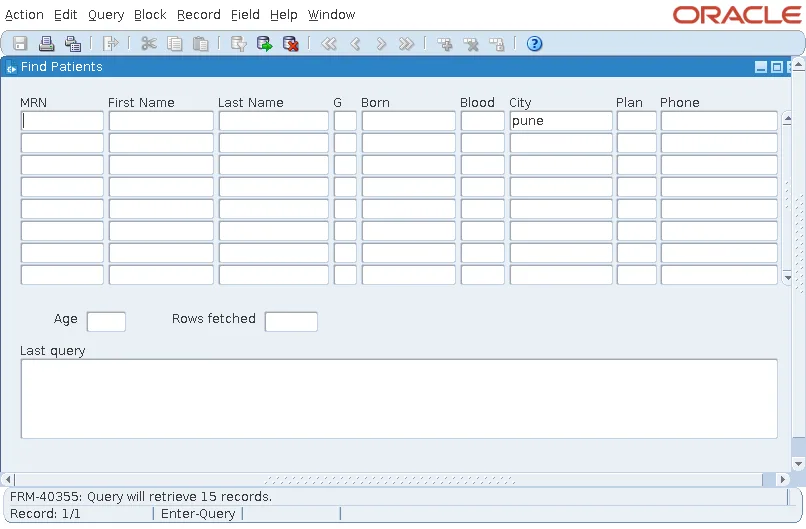
Task: Click the Paste clipboard icon
Action: [200, 44]
